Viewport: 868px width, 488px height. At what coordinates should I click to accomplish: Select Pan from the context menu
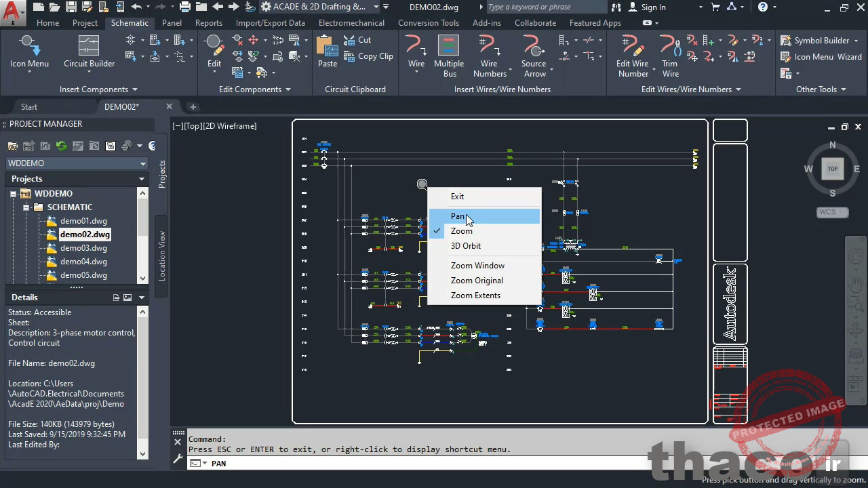[458, 216]
